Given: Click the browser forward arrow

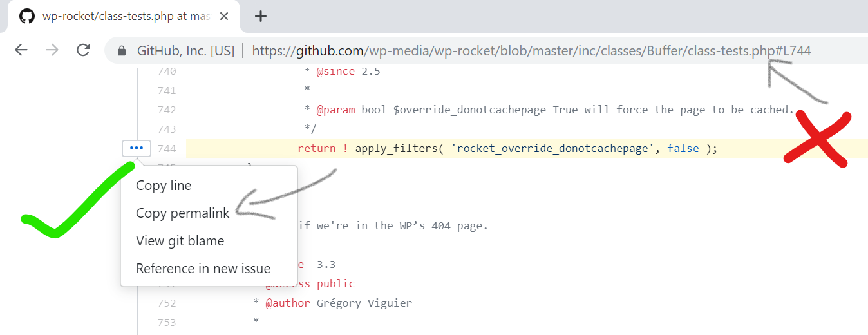Looking at the screenshot, I should [52, 50].
